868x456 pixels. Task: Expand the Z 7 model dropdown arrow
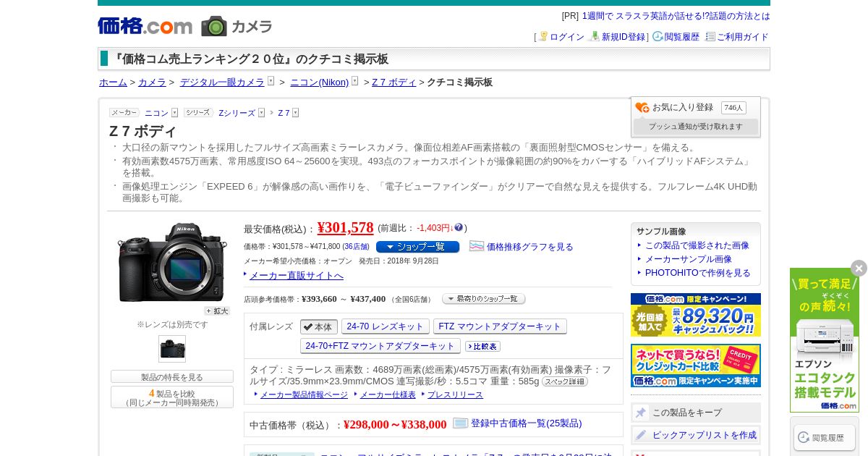[295, 113]
